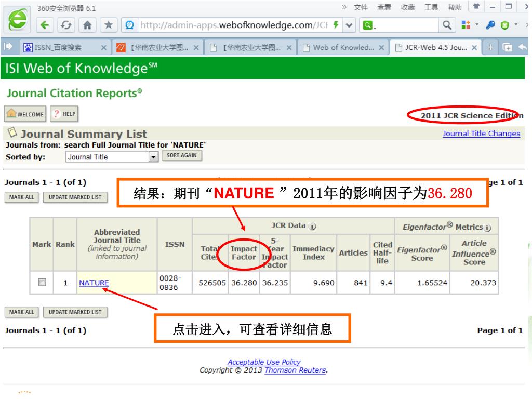Open the 文件 menu
Image resolution: width=532 pixels, height=399 pixels.
pos(361,7)
